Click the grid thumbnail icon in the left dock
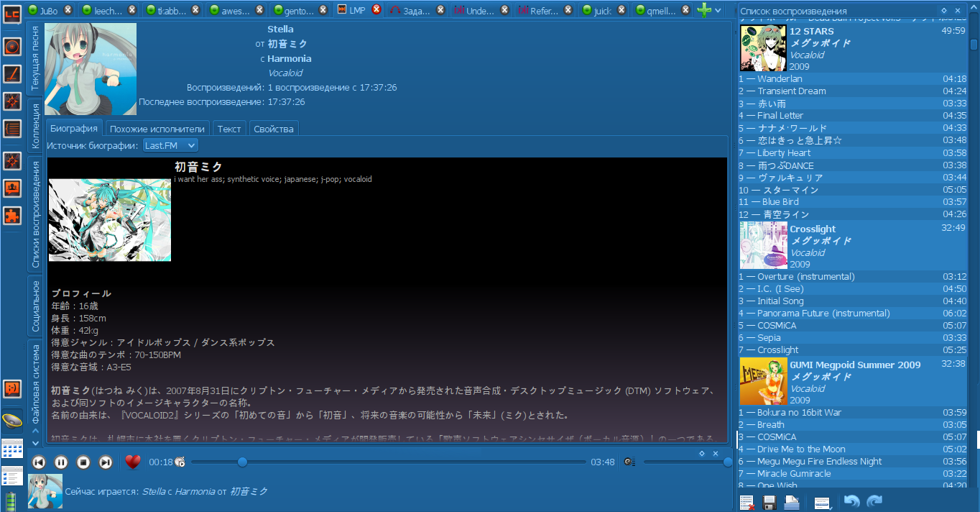980x512 pixels. tap(12, 449)
